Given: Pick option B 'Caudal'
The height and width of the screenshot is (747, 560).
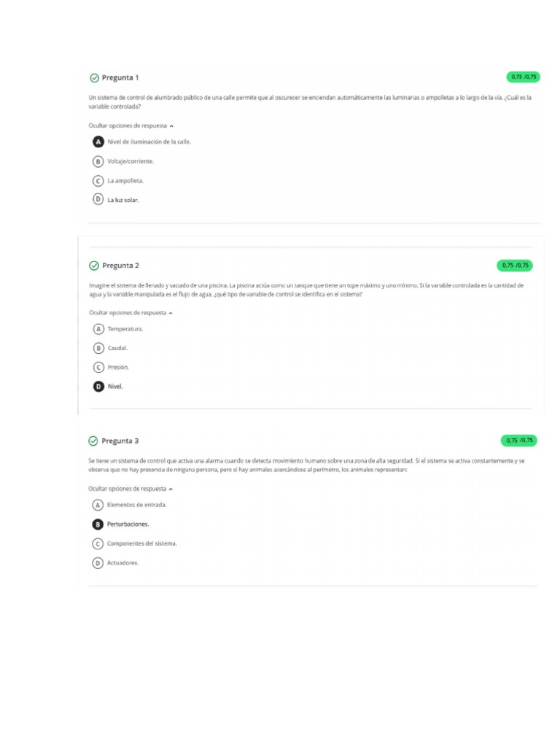Looking at the screenshot, I should pos(98,348).
